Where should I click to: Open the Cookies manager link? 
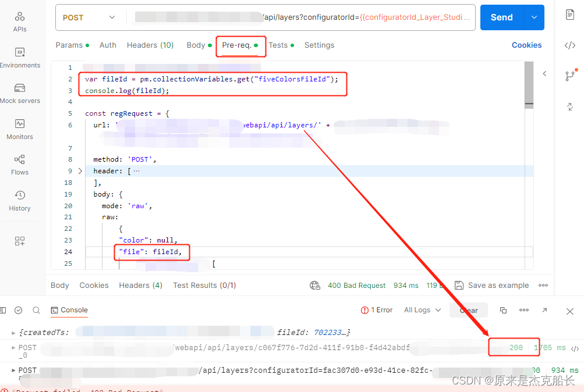[526, 45]
